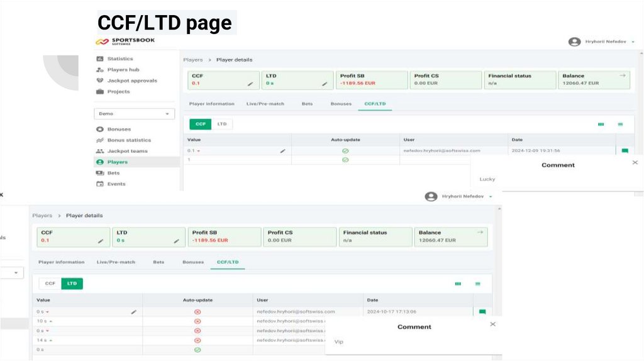Open Players hub in the sidebar

click(123, 70)
